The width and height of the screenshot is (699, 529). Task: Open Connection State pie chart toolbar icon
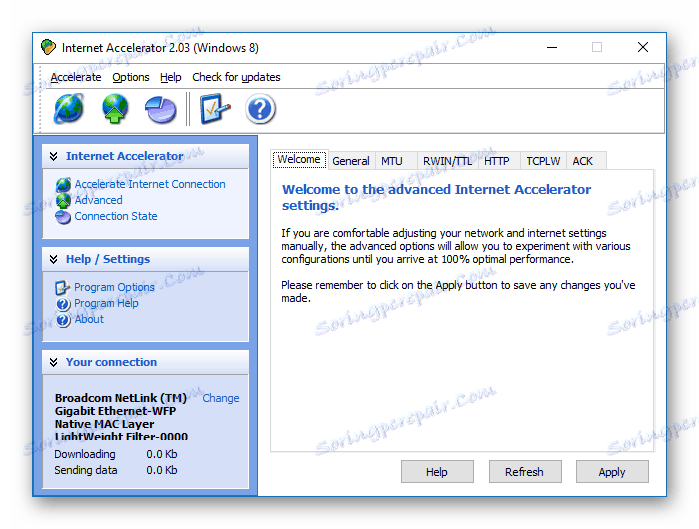160,110
